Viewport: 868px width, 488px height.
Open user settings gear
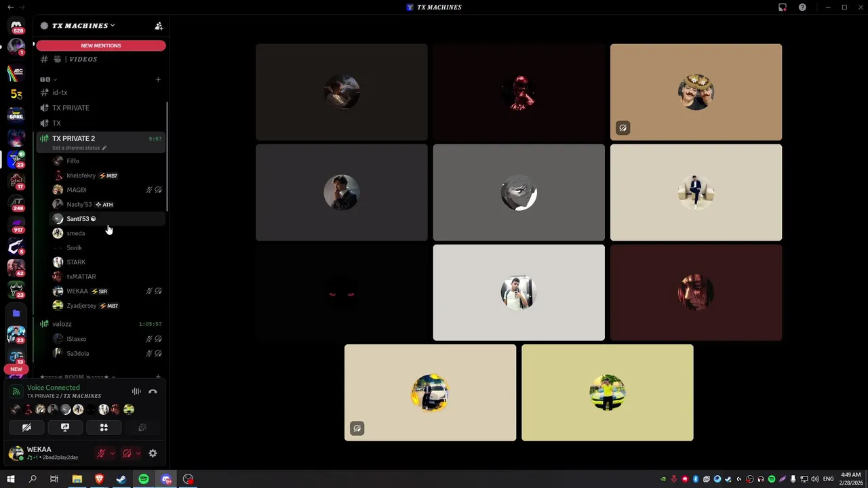(x=153, y=453)
